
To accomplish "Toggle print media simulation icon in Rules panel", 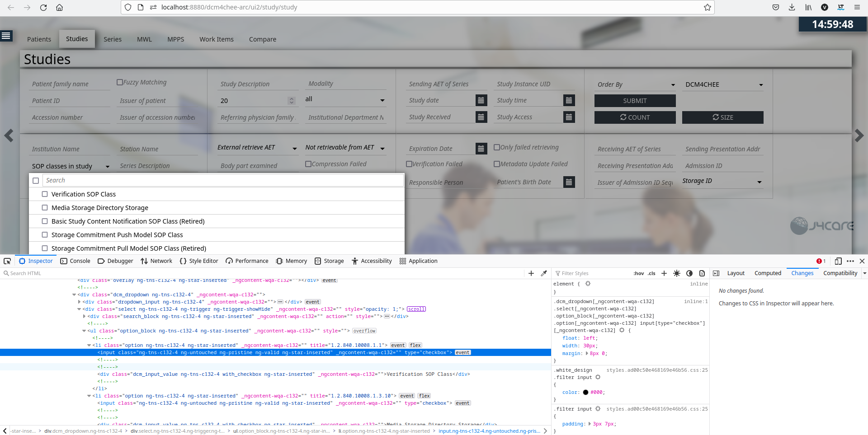I will coord(702,273).
